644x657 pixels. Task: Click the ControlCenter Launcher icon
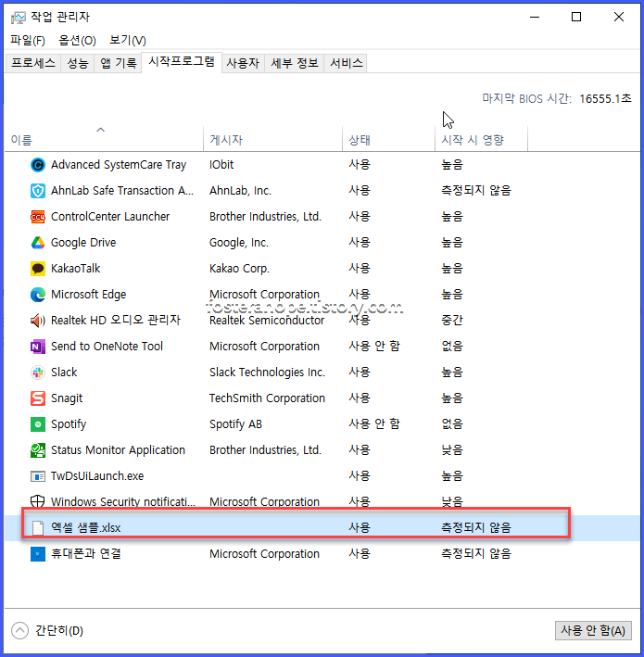coord(38,217)
